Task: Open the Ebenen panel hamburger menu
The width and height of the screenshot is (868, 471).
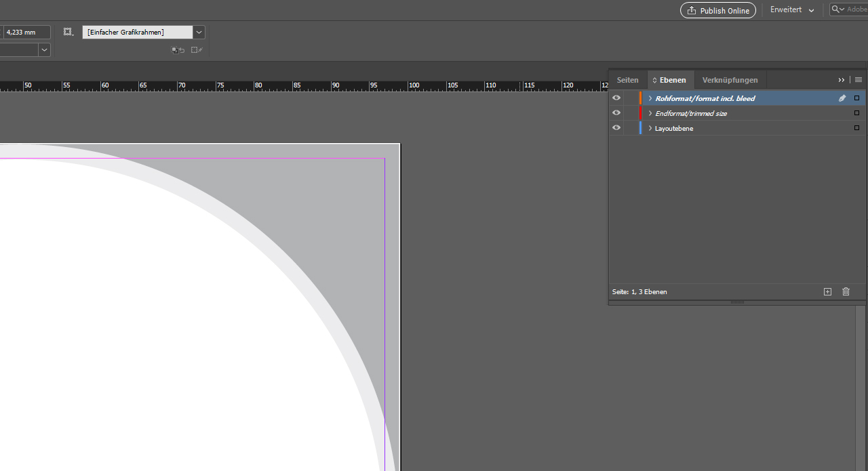Action: coord(859,80)
